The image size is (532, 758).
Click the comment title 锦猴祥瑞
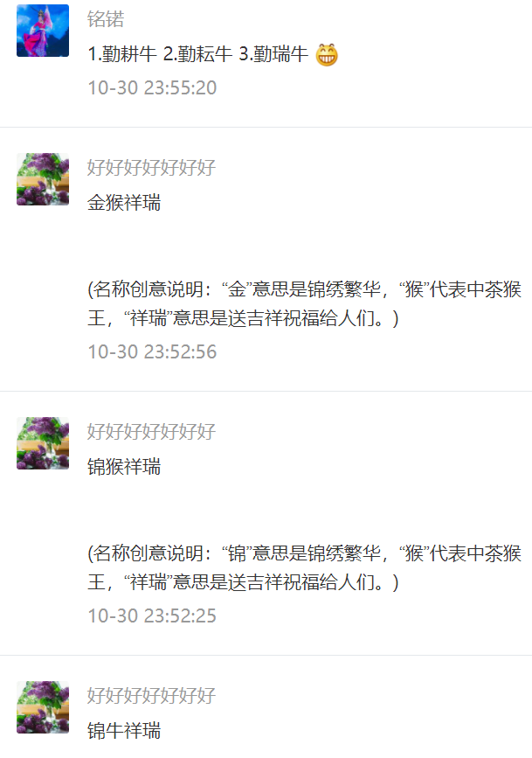[x=124, y=467]
